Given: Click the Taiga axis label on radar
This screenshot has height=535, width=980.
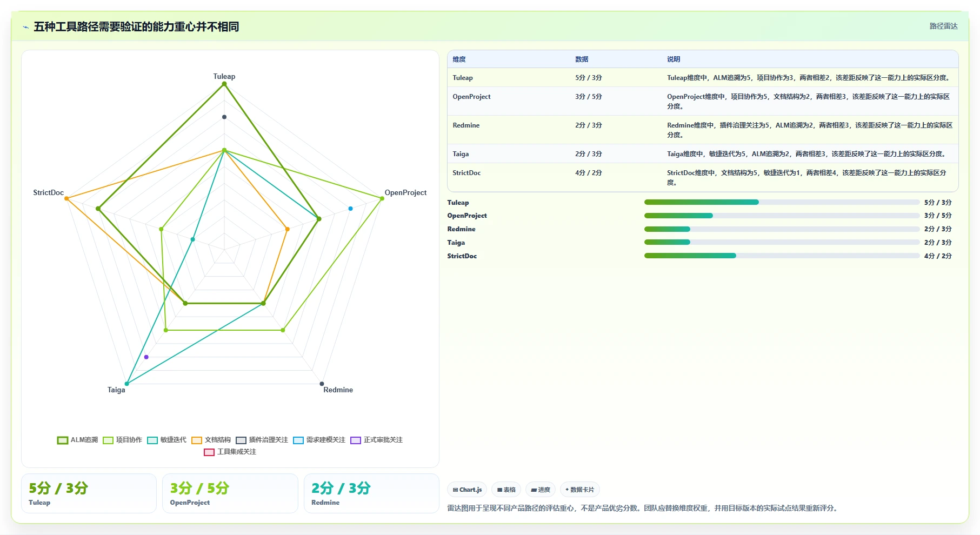Looking at the screenshot, I should (x=116, y=390).
